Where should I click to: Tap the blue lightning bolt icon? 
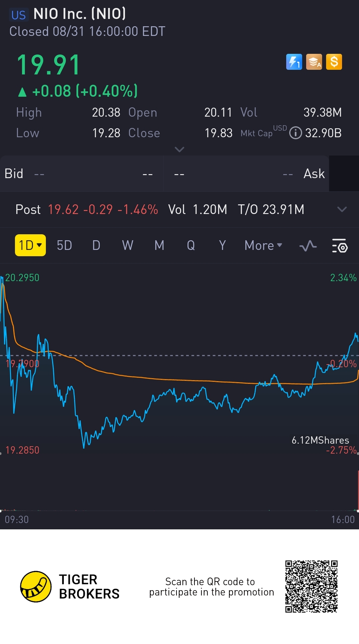[x=294, y=62]
